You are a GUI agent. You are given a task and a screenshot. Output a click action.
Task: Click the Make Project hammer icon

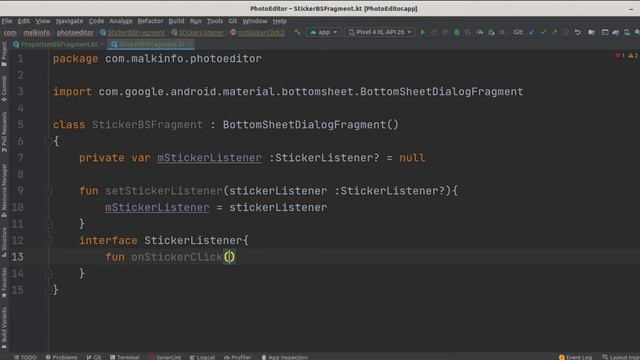coord(298,32)
